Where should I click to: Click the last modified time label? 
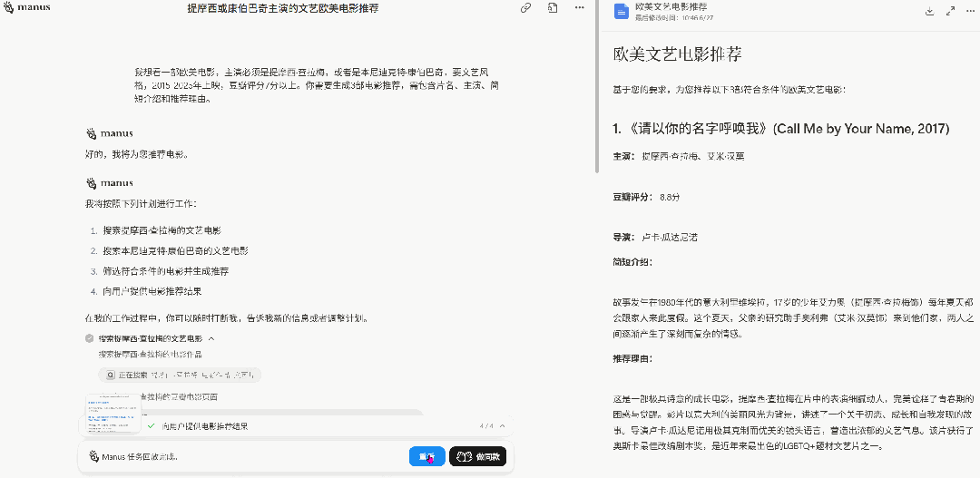click(x=673, y=17)
